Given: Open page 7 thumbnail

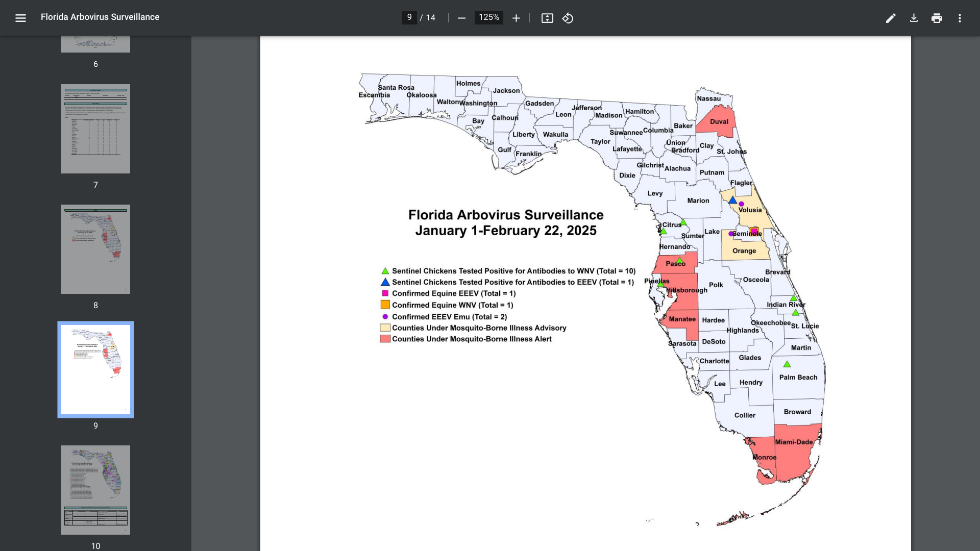Looking at the screenshot, I should coord(95,129).
